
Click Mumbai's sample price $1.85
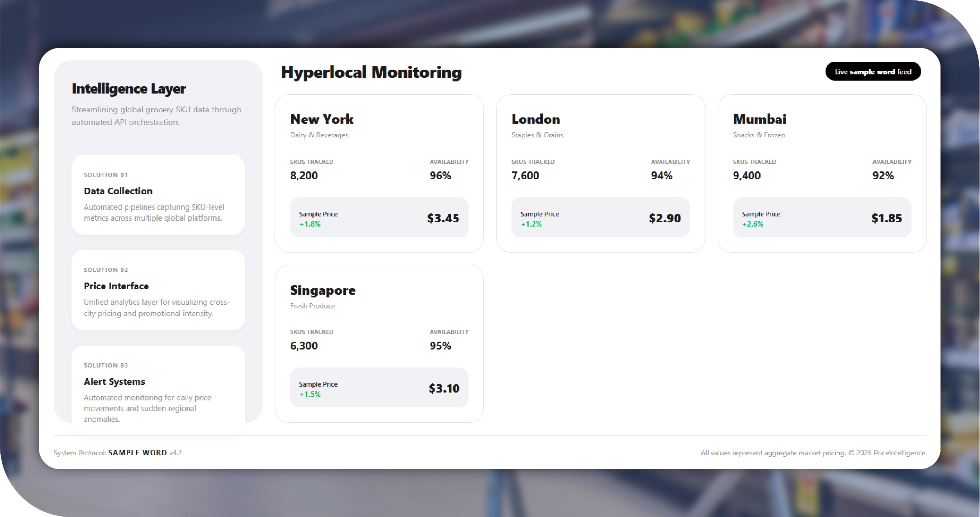(x=886, y=218)
